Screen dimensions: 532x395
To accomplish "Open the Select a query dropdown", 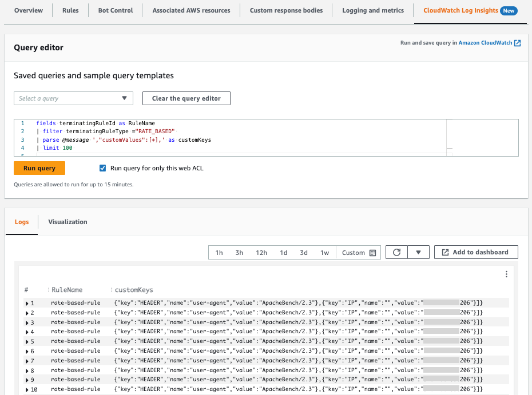I will (x=73, y=98).
